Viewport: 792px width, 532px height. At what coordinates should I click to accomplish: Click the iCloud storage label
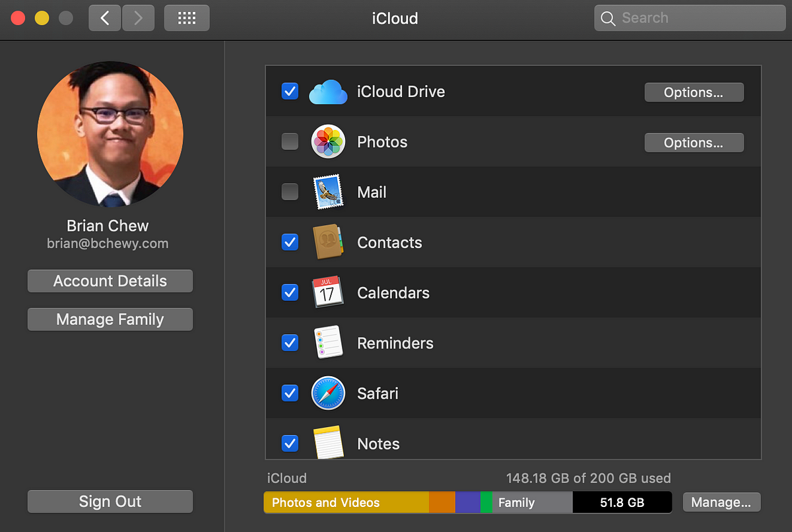pyautogui.click(x=287, y=478)
